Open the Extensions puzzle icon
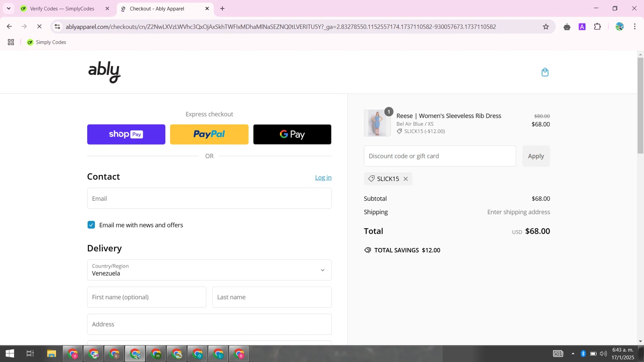Image resolution: width=644 pixels, height=362 pixels. [597, 27]
